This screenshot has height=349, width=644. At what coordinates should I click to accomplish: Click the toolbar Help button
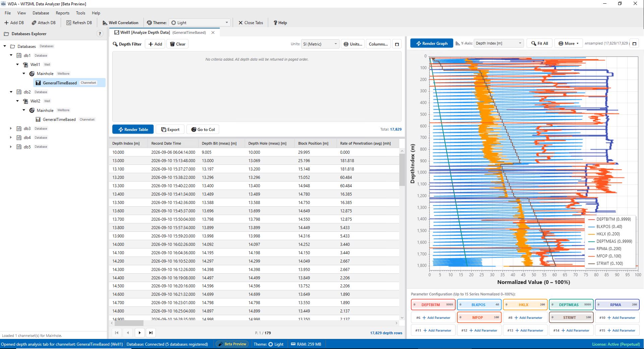(280, 23)
